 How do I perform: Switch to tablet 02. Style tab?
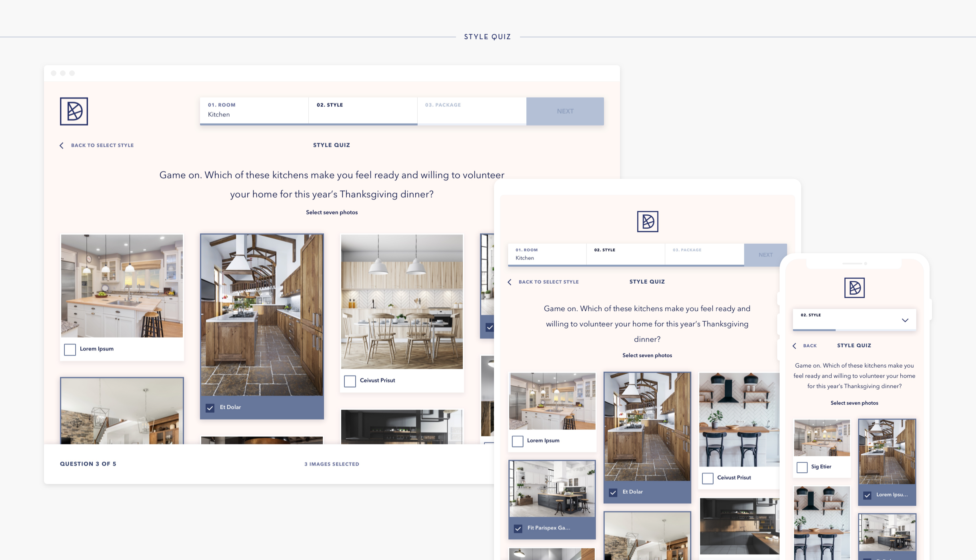pyautogui.click(x=625, y=254)
